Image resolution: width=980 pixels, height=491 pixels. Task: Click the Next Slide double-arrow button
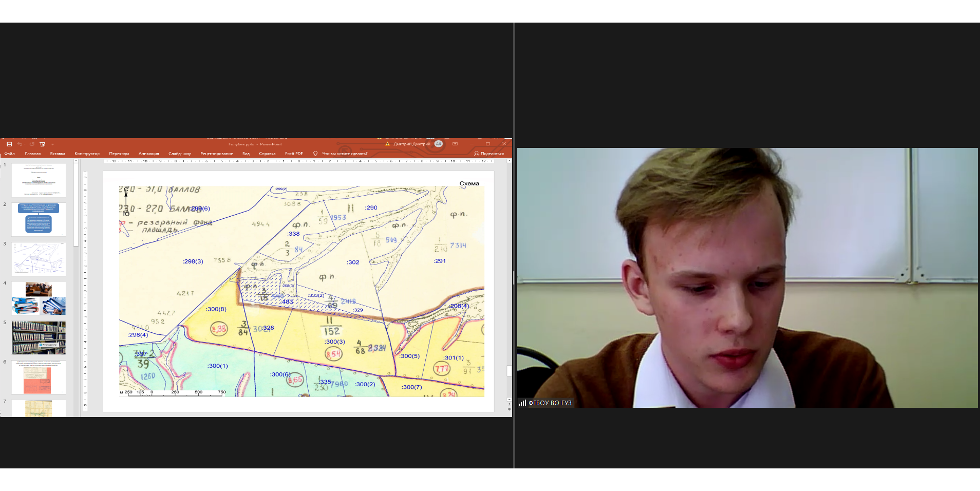(x=509, y=409)
